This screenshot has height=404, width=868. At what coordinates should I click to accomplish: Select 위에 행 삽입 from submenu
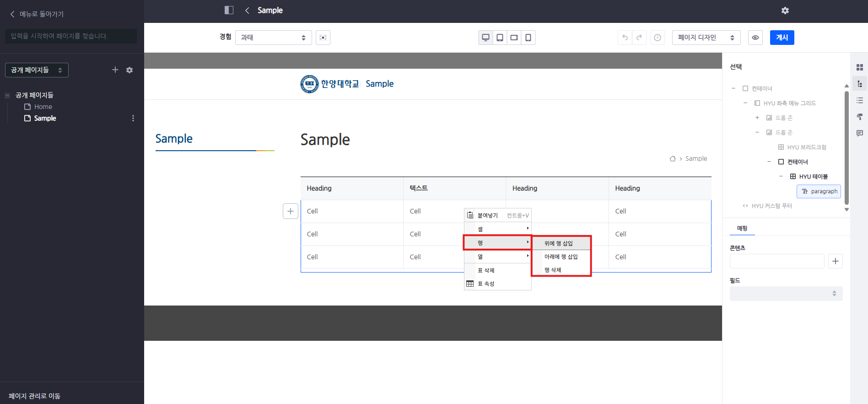559,243
